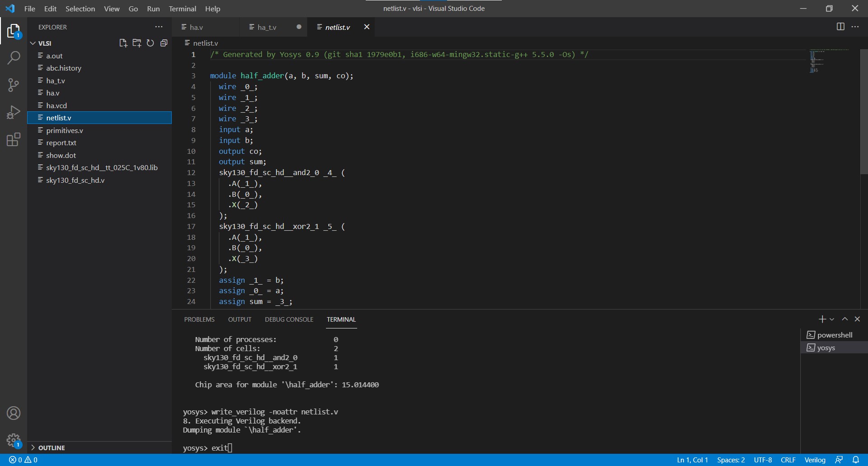This screenshot has width=868, height=466.
Task: Switch to the ha_t.v editor tab
Action: tap(274, 27)
